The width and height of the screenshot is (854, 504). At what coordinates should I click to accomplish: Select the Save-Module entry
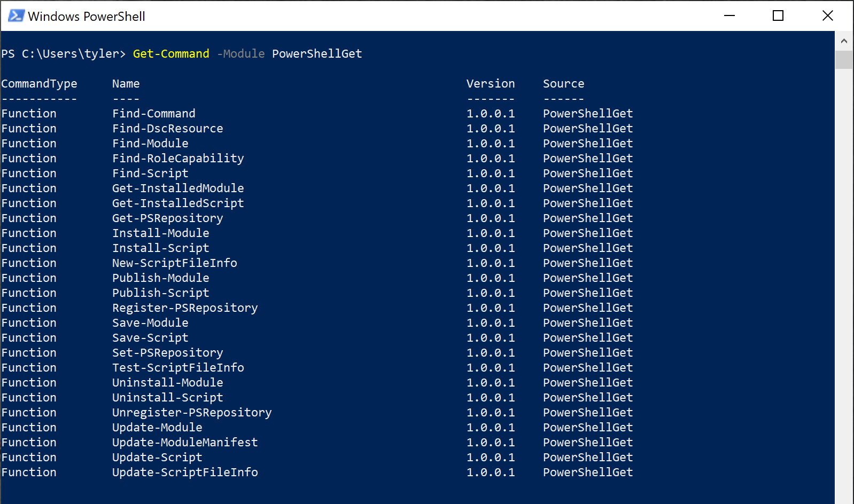(x=150, y=323)
